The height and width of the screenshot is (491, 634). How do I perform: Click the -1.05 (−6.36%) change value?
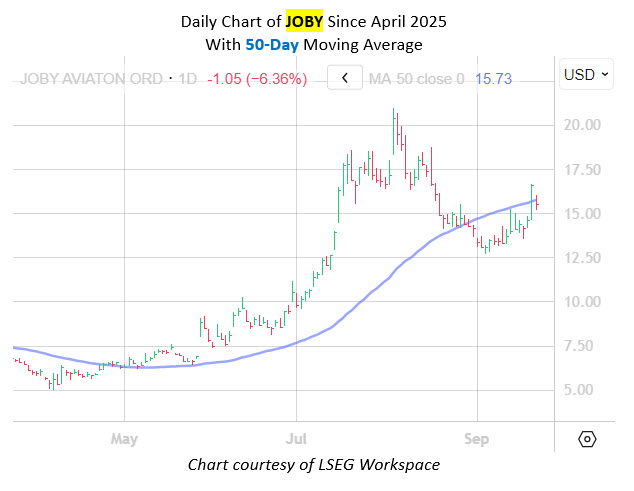coord(257,78)
